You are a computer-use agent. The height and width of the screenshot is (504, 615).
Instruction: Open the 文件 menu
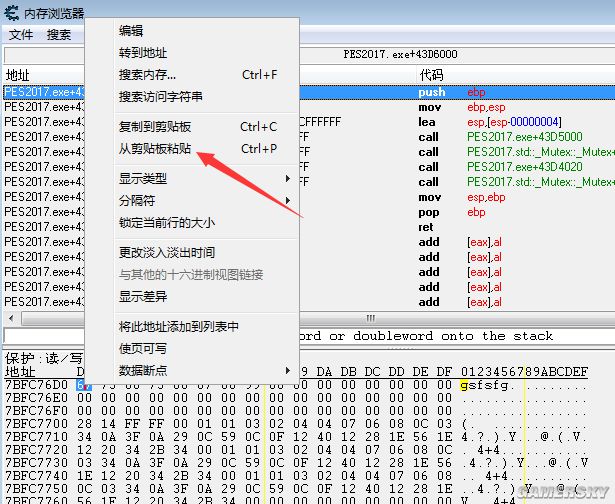click(x=20, y=34)
